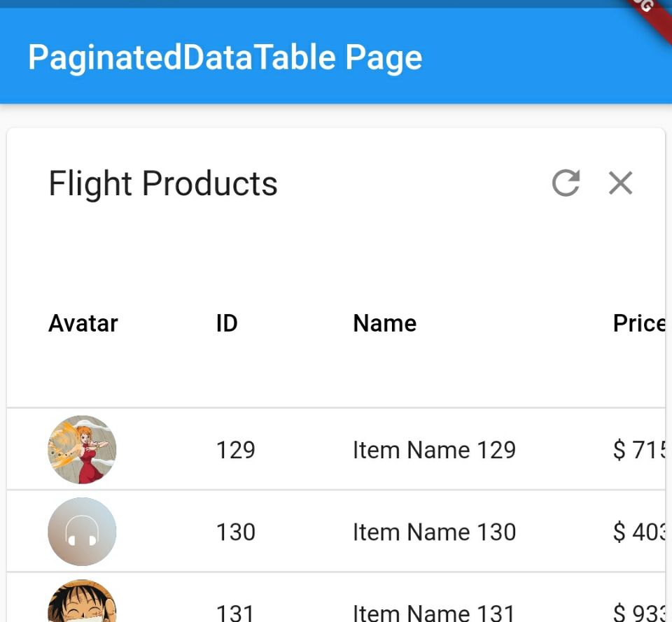Click the headphone avatar for item 130
The image size is (672, 622).
click(x=82, y=532)
